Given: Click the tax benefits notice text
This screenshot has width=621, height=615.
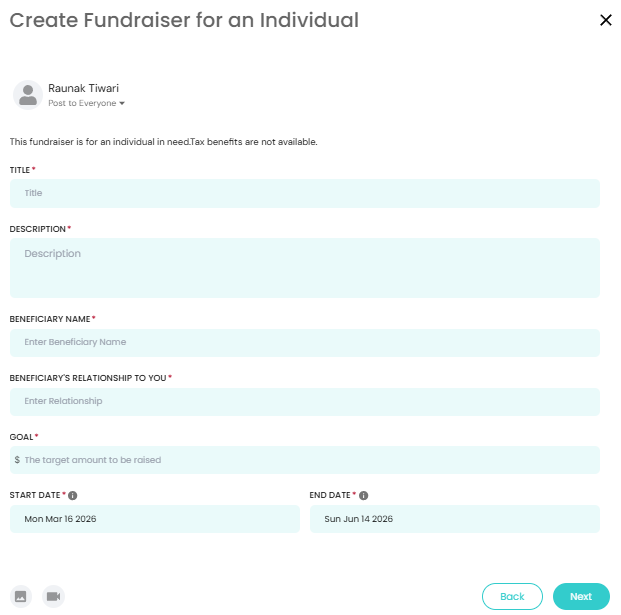Looking at the screenshot, I should point(163,142).
